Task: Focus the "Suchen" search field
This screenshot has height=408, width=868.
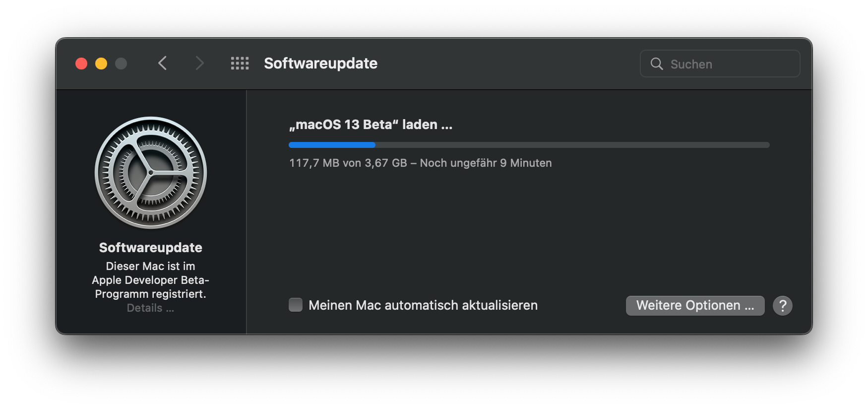Action: (729, 64)
